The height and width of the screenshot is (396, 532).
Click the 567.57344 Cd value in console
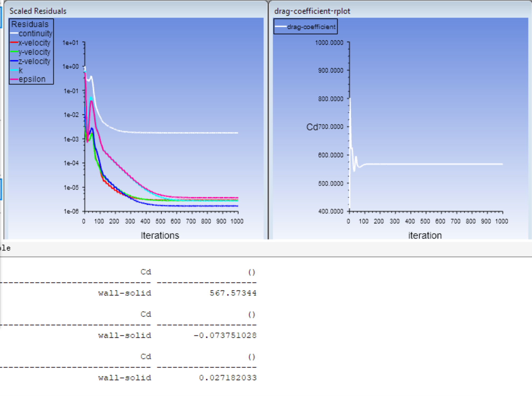click(233, 293)
